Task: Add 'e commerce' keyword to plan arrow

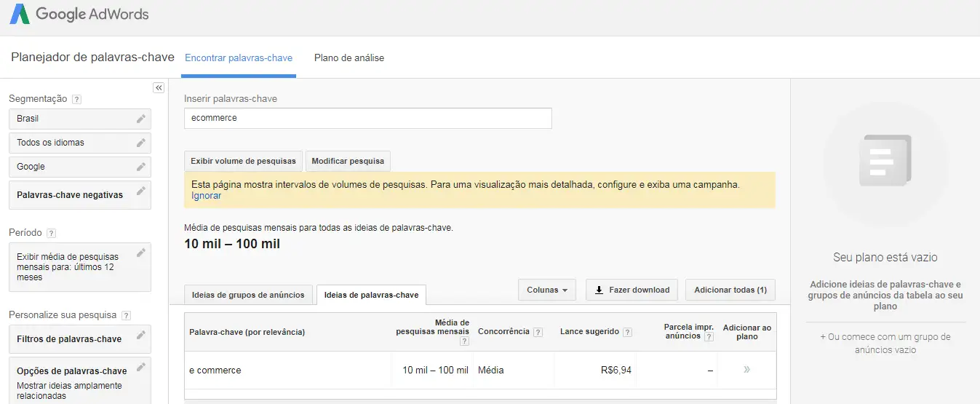Action: (746, 370)
